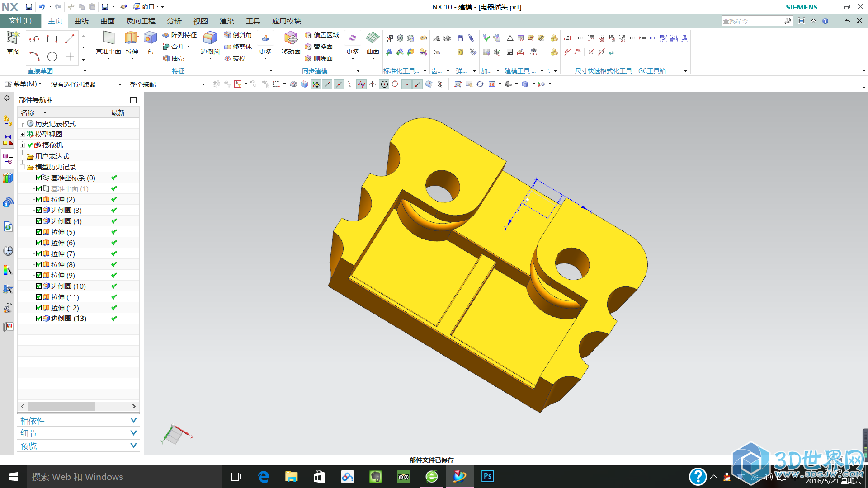Open the 曲面 surface tool
This screenshot has width=868, height=488.
373,43
